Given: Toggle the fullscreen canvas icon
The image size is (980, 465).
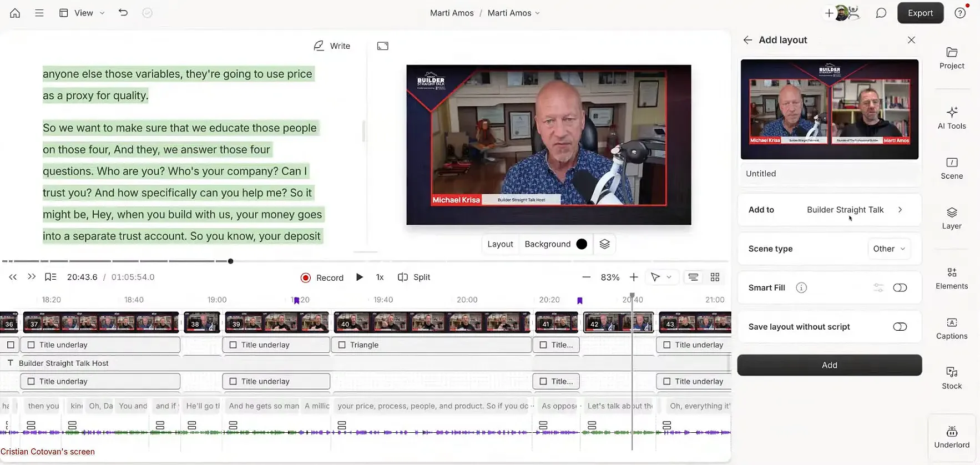Looking at the screenshot, I should [383, 46].
